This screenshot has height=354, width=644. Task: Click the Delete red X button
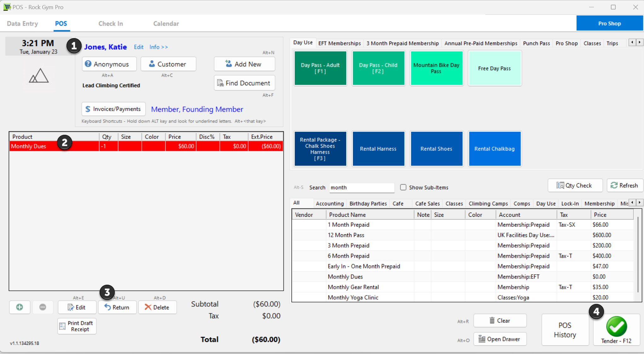tap(157, 307)
